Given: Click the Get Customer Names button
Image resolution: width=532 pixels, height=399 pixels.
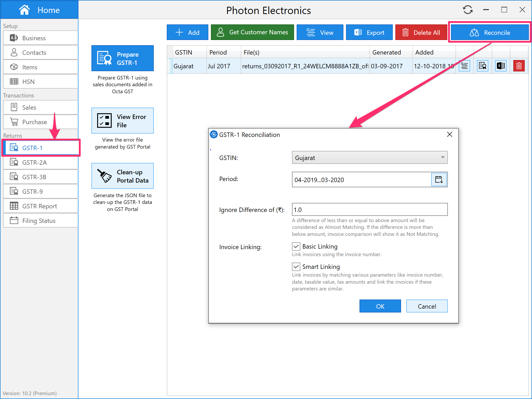Looking at the screenshot, I should (x=252, y=32).
